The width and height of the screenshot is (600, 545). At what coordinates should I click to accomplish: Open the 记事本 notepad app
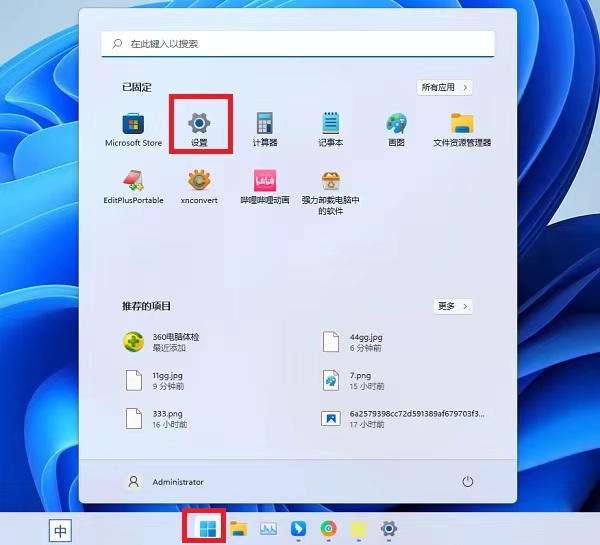[x=331, y=125]
